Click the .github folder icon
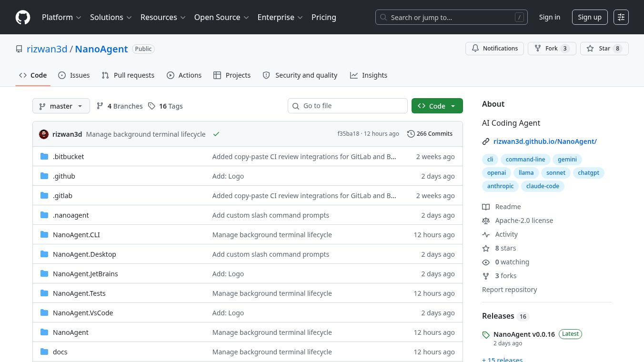Screen dimensions: 644x362 click(44, 176)
